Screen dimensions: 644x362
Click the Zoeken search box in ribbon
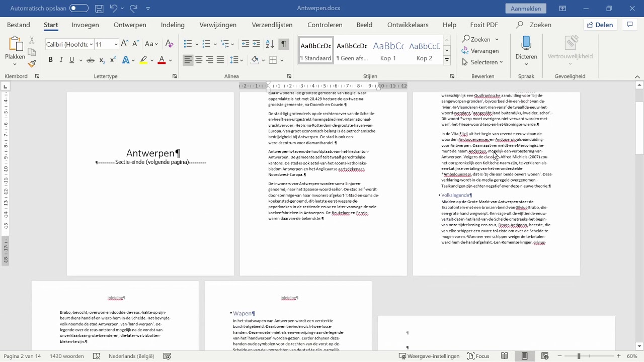[x=534, y=25]
